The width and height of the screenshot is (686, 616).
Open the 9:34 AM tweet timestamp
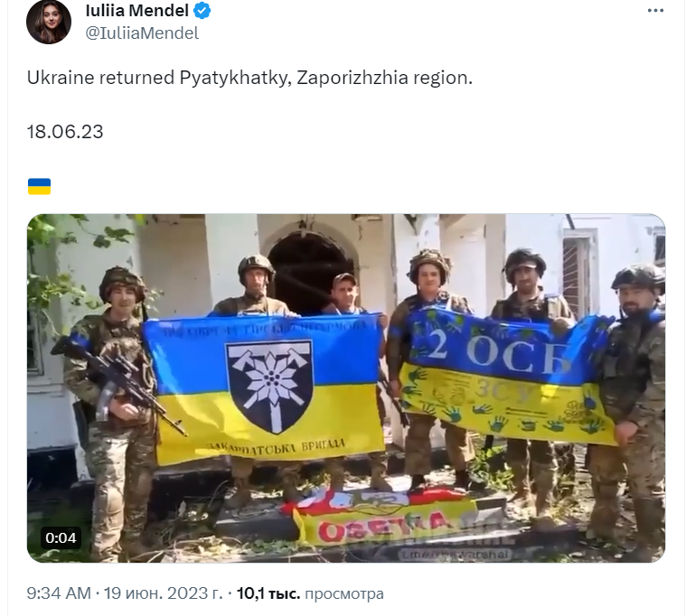pos(59,593)
